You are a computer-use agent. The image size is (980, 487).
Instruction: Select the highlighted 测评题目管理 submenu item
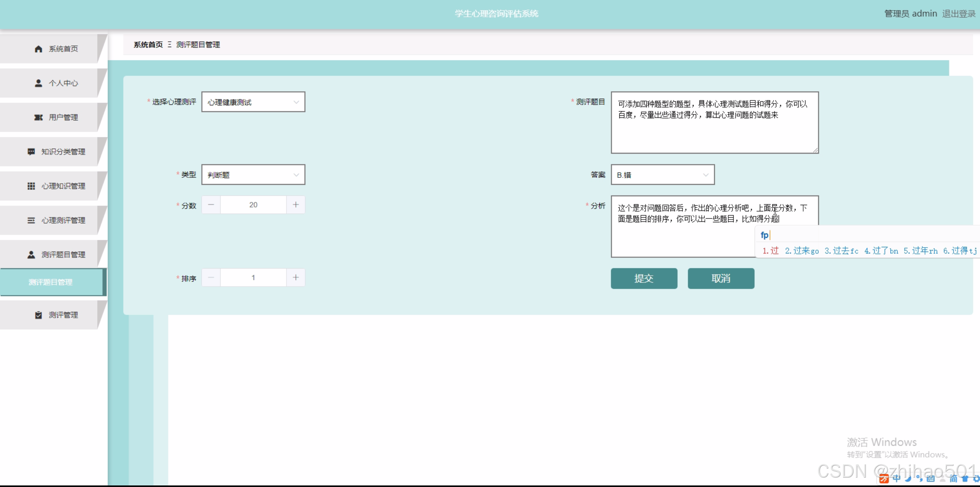[x=51, y=282]
